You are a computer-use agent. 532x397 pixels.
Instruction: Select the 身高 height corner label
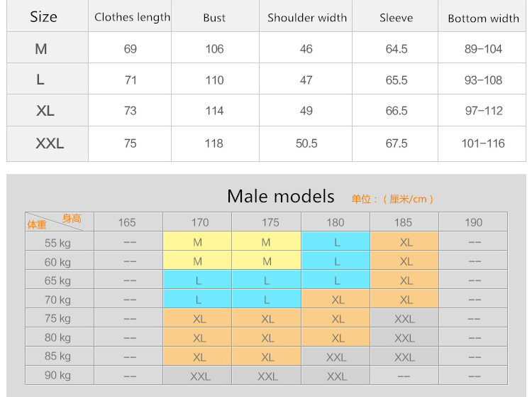tap(72, 218)
